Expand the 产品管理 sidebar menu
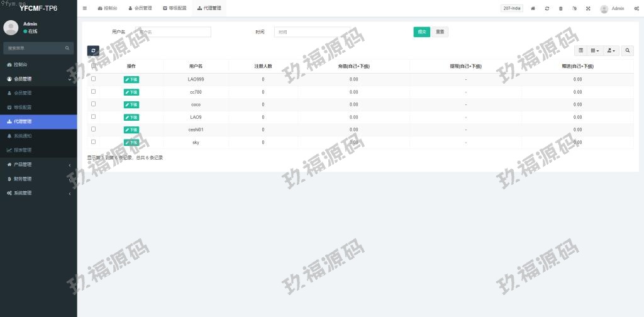 click(x=38, y=165)
